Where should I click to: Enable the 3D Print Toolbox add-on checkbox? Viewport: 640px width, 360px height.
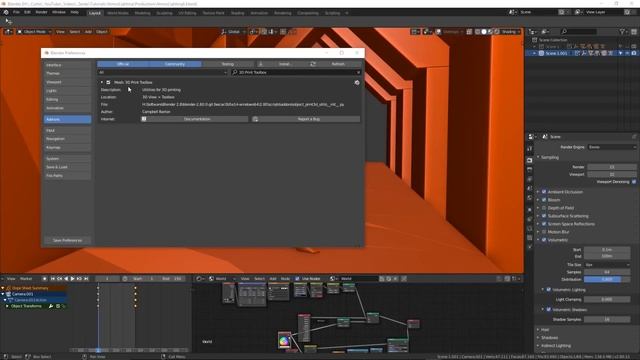[x=108, y=82]
